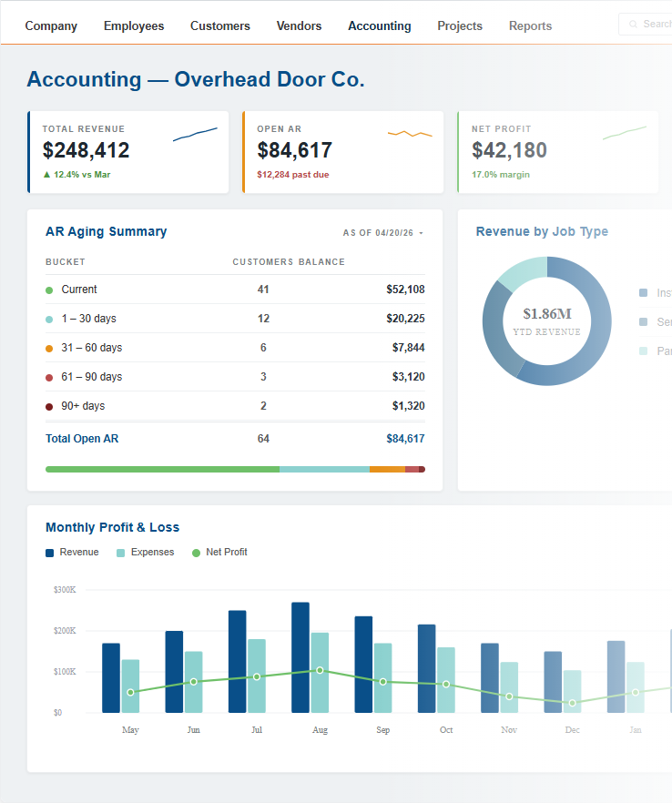The width and height of the screenshot is (672, 803).
Task: Click the orange dot beside 31 – 60 days
Action: [49, 349]
